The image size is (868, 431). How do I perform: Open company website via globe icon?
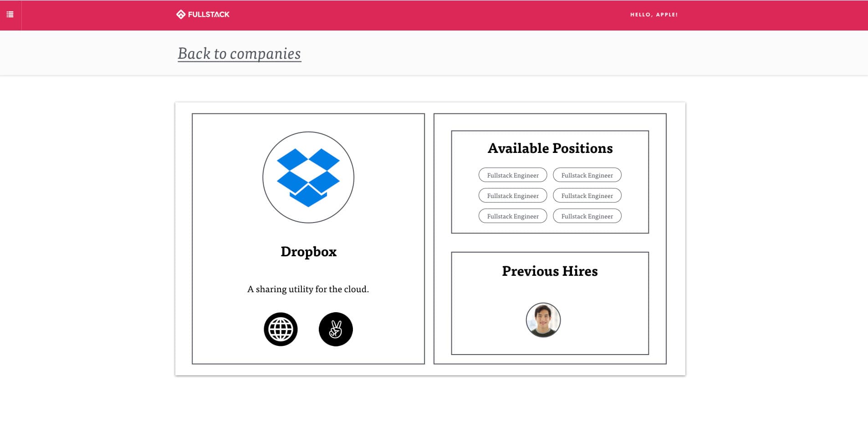(281, 329)
